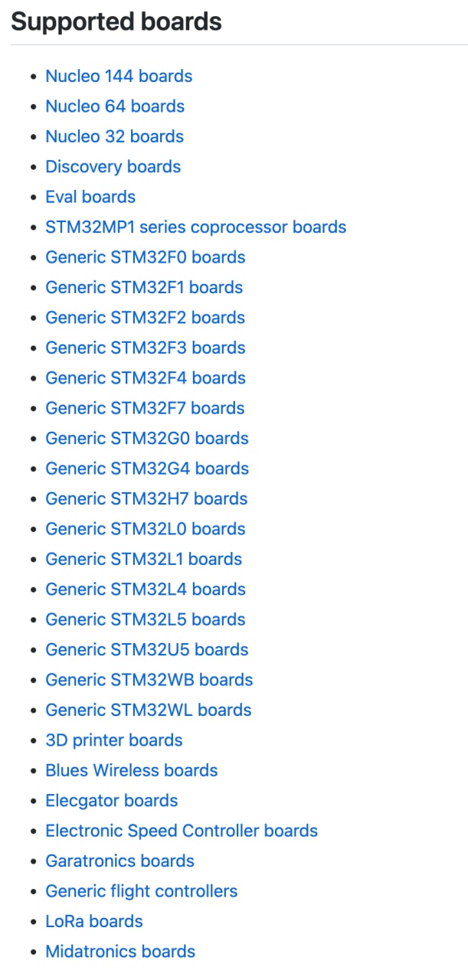The height and width of the screenshot is (980, 468).
Task: Go to LoRa boards section
Action: (x=94, y=921)
